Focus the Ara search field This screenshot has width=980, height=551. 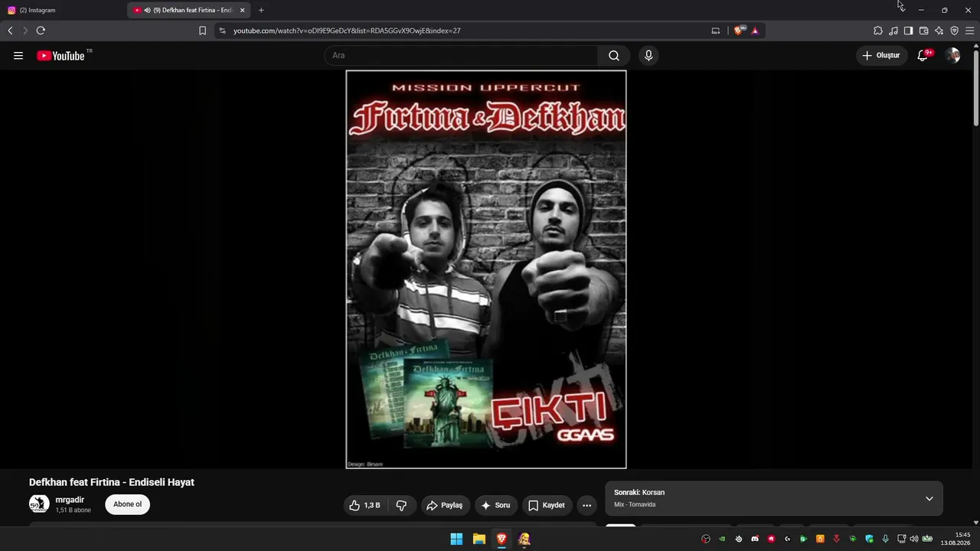click(461, 55)
